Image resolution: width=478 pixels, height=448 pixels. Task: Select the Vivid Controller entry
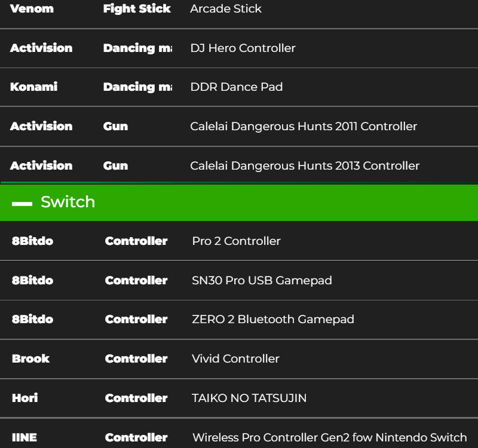click(235, 358)
